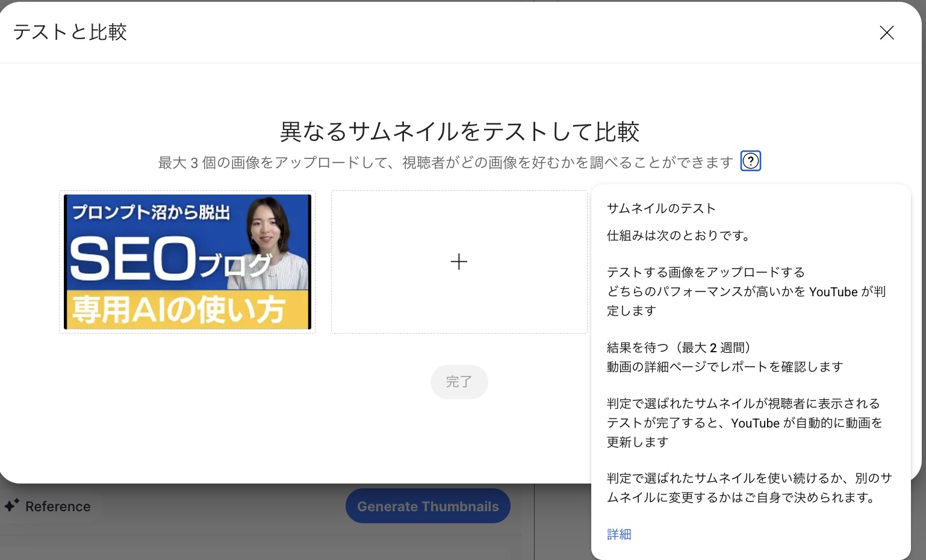This screenshot has height=560, width=926.
Task: Click the sparkle icon beside Reference
Action: (x=12, y=505)
